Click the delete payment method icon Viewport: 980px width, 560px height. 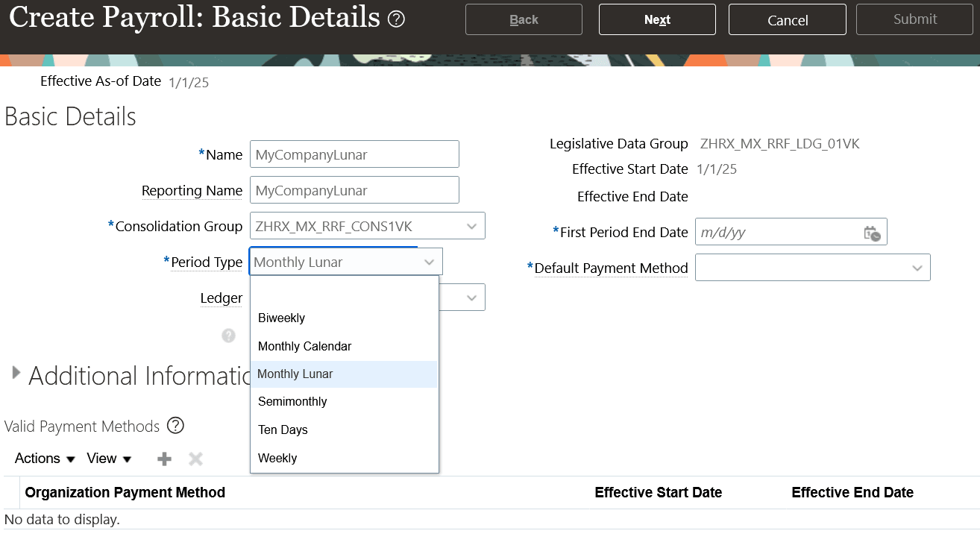195,459
